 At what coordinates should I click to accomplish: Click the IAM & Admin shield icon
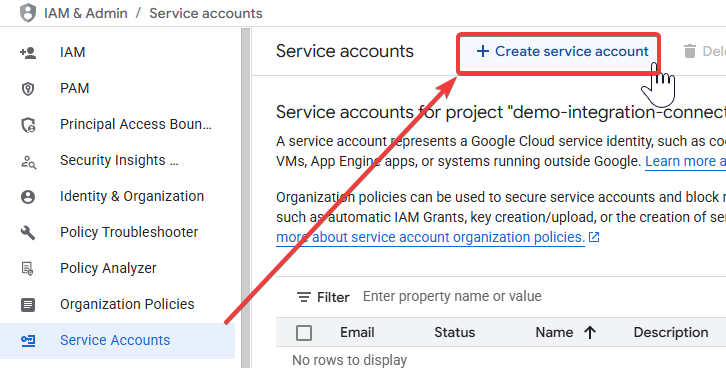pyautogui.click(x=28, y=13)
